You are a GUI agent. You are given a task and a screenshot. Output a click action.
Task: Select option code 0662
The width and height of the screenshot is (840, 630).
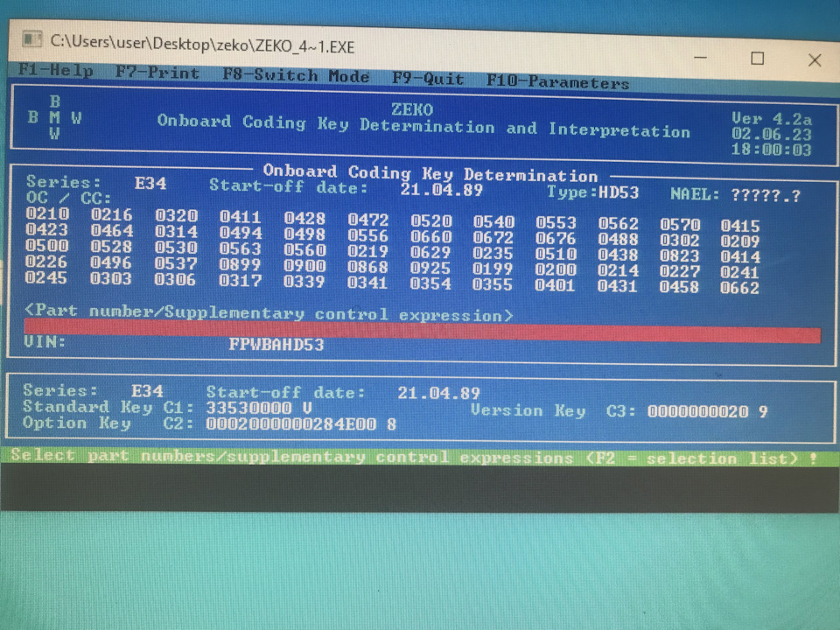pyautogui.click(x=740, y=288)
